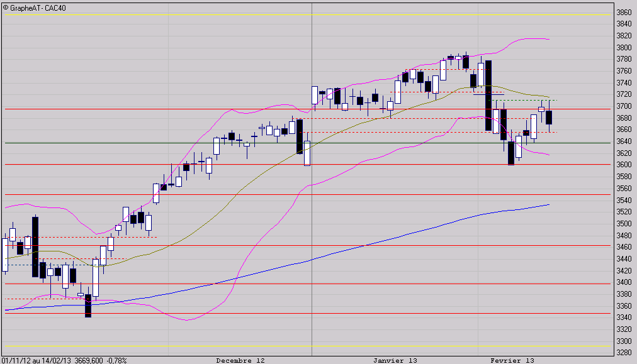The width and height of the screenshot is (637, 364).
Task: Click the 3540 price axis label
Action: (624, 200)
